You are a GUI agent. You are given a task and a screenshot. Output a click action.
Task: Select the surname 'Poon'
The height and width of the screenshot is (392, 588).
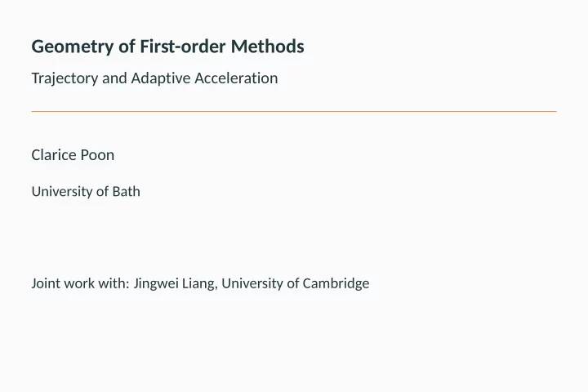[x=97, y=155]
